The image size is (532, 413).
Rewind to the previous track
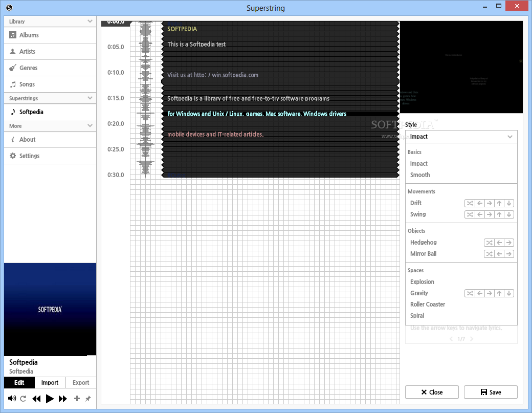[36, 398]
